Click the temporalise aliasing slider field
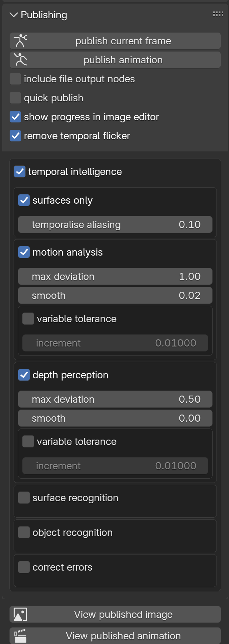This screenshot has height=644, width=229. click(115, 224)
